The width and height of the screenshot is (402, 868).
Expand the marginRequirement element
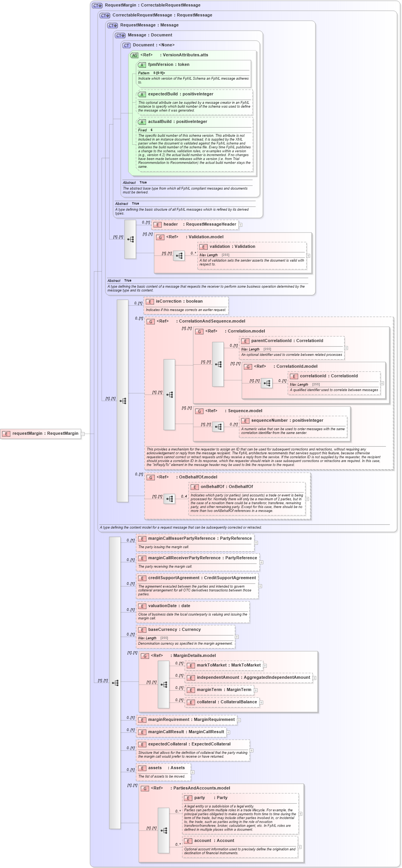coord(239,720)
